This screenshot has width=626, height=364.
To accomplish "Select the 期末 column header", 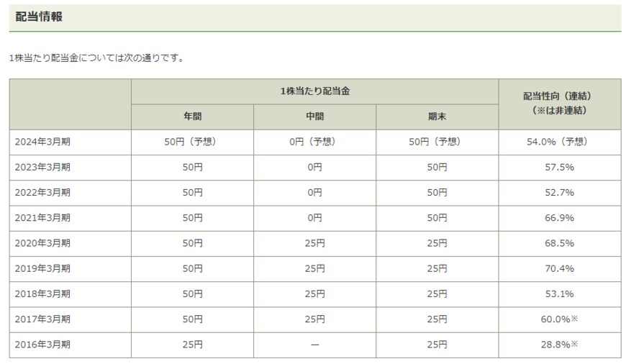I will [437, 117].
